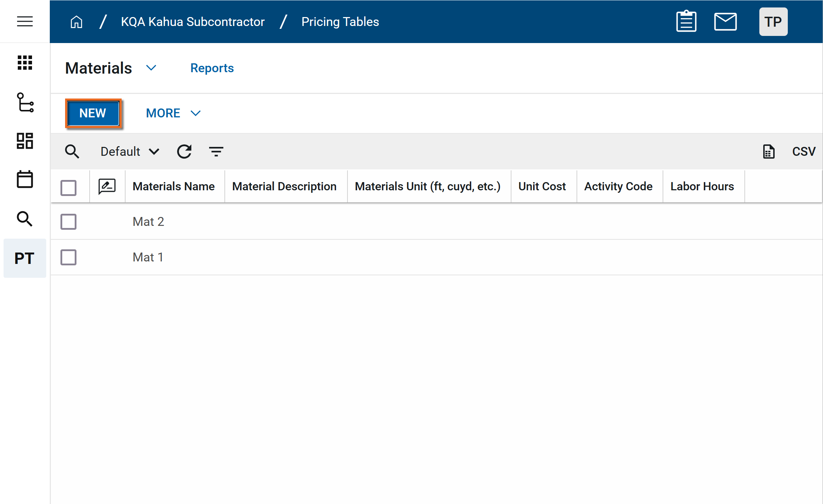Click the home icon in breadcrumb
The height and width of the screenshot is (504, 823).
coord(76,22)
